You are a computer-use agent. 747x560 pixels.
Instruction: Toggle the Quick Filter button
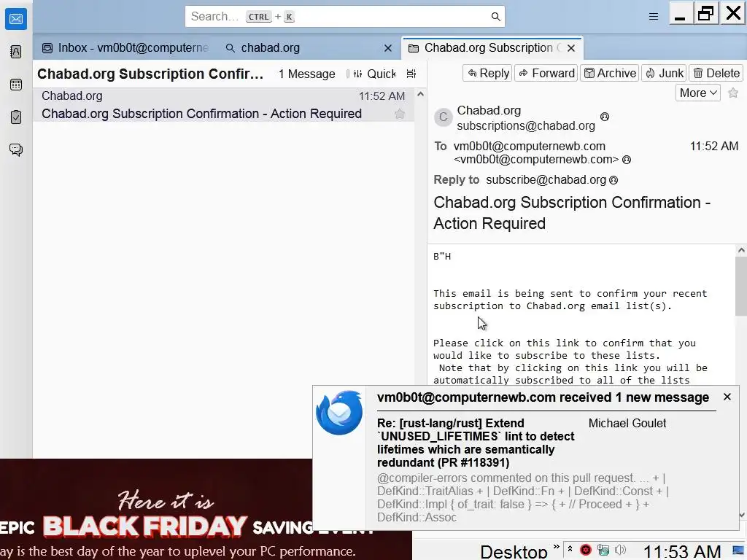[374, 74]
